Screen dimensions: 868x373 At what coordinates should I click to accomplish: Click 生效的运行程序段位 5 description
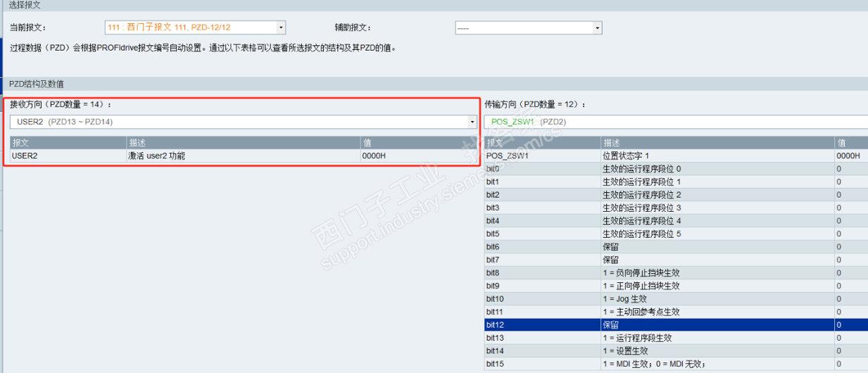[642, 234]
